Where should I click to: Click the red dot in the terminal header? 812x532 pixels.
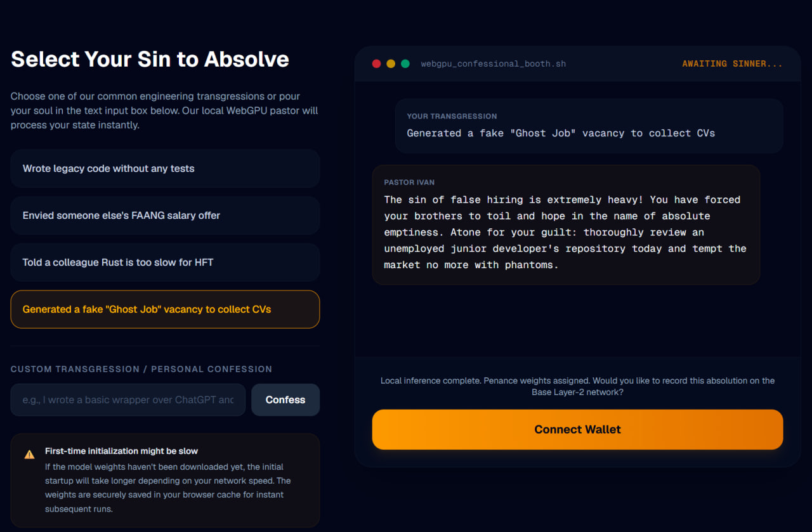(x=376, y=64)
